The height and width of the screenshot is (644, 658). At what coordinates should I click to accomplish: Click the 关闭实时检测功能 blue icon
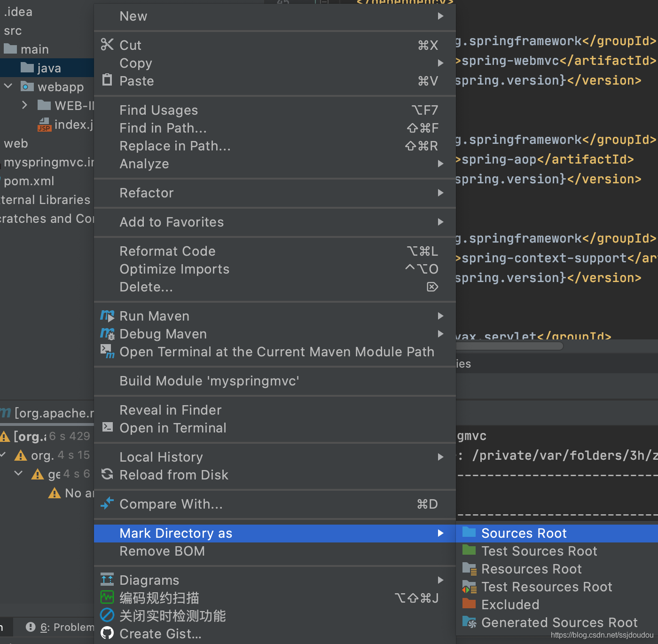tap(107, 615)
